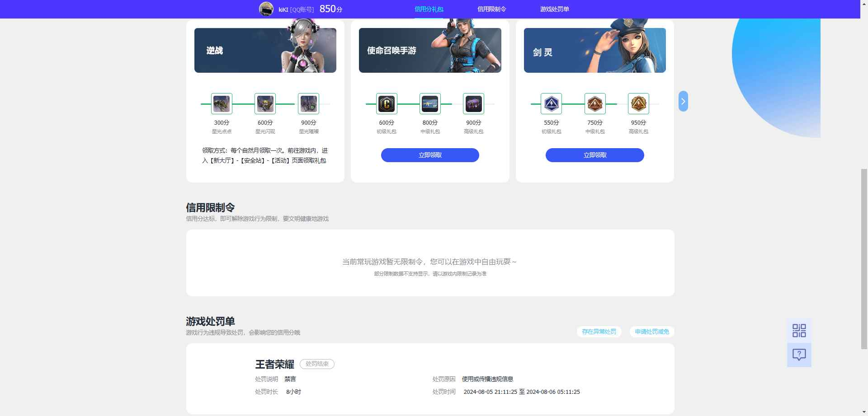Switch to 信用限制令 tab
The height and width of the screenshot is (416, 868).
point(492,9)
